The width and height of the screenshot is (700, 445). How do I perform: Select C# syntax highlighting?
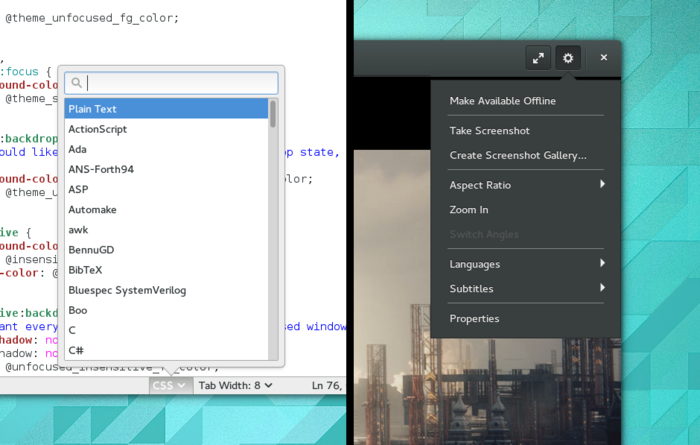pyautogui.click(x=166, y=350)
